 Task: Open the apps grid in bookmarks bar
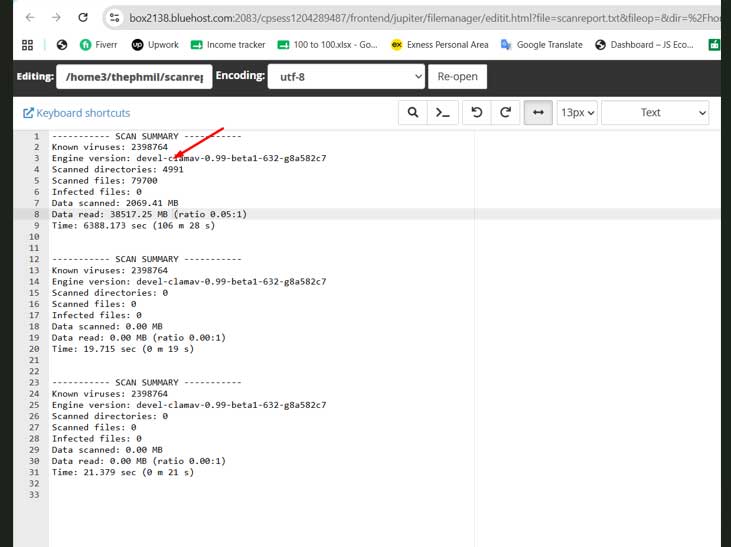[28, 45]
